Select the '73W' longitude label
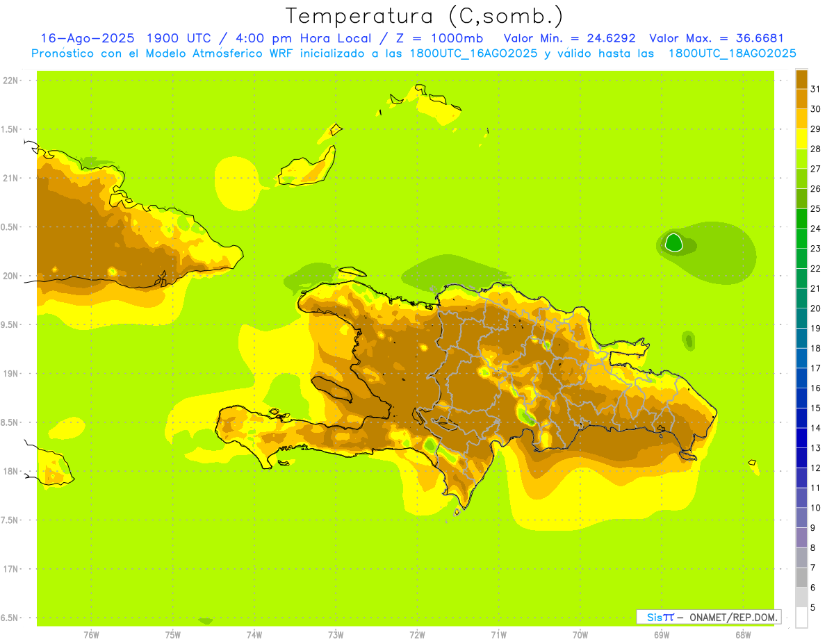The height and width of the screenshot is (644, 834). pos(336,634)
